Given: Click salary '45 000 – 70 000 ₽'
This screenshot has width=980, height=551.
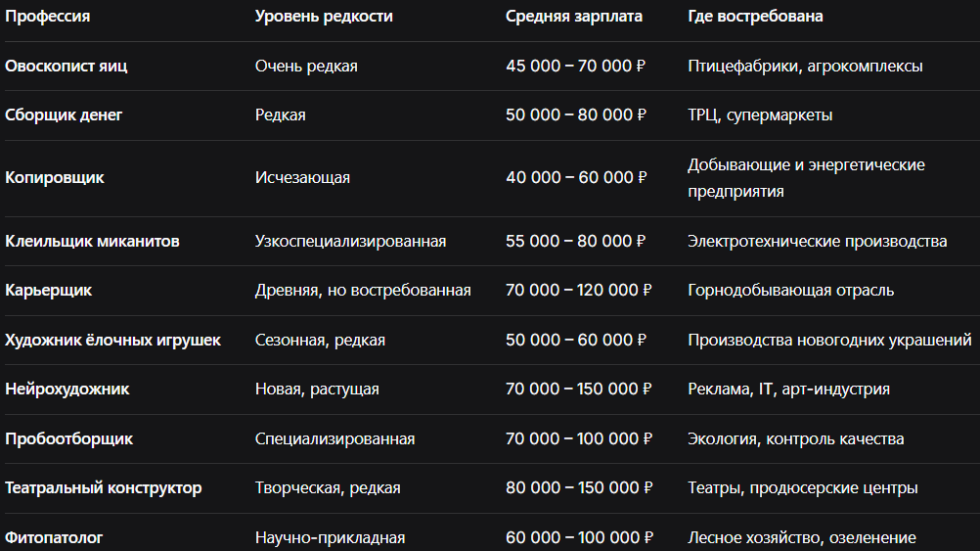Looking at the screenshot, I should [x=576, y=67].
